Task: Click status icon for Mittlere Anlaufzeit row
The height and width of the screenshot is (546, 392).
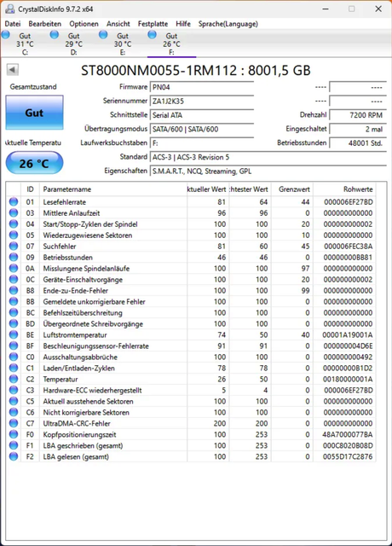Action: 14,212
